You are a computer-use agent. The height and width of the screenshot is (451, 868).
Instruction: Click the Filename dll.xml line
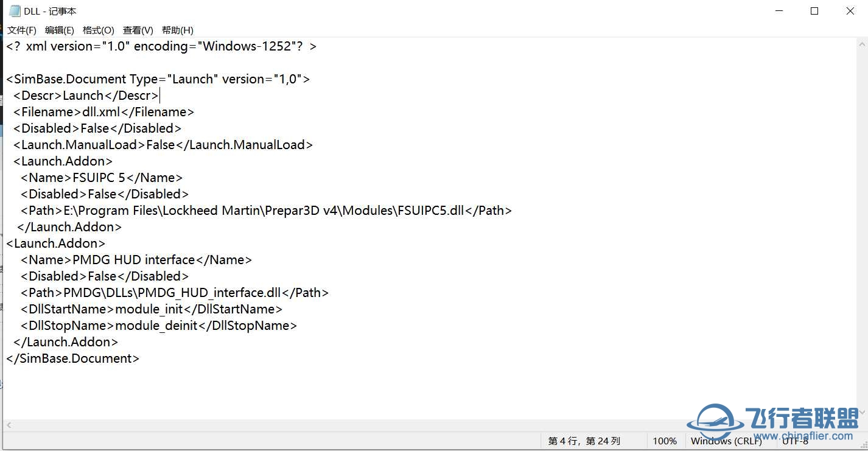(x=103, y=112)
